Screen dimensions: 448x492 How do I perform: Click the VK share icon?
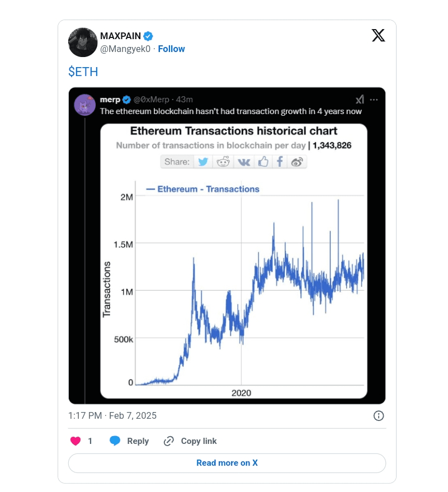click(244, 162)
